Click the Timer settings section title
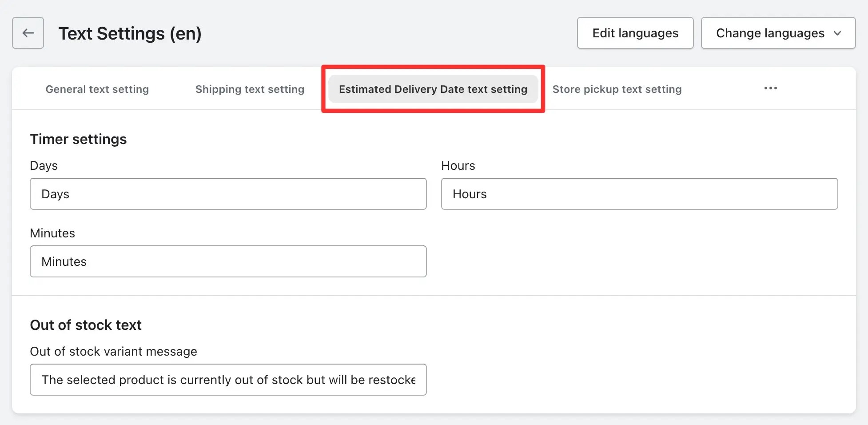Image resolution: width=868 pixels, height=425 pixels. 78,139
